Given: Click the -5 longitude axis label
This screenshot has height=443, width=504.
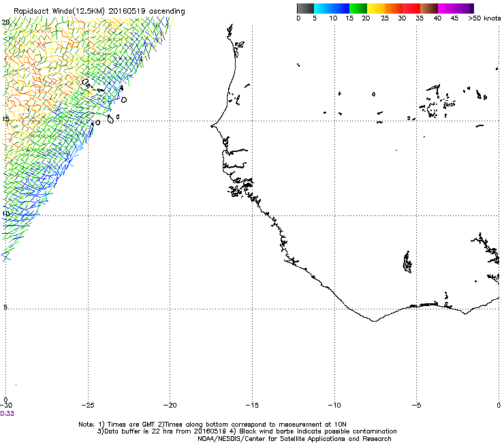Looking at the screenshot, I should [416, 406].
